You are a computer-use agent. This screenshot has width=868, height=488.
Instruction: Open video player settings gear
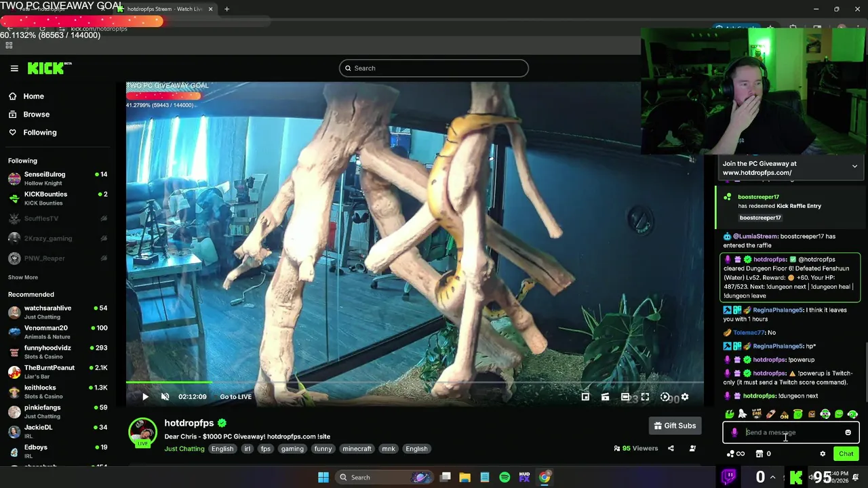click(685, 397)
